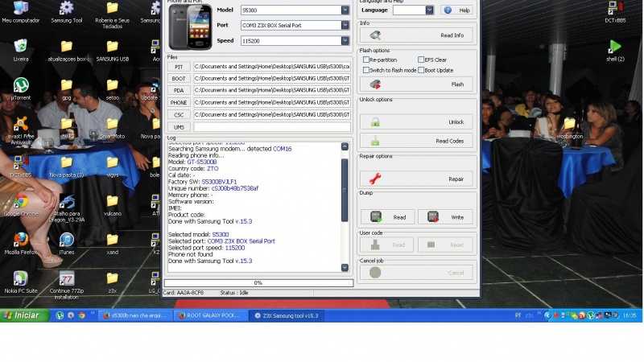Click the log vertical scrollbar thumb
The width and height of the screenshot is (644, 362).
pyautogui.click(x=345, y=190)
